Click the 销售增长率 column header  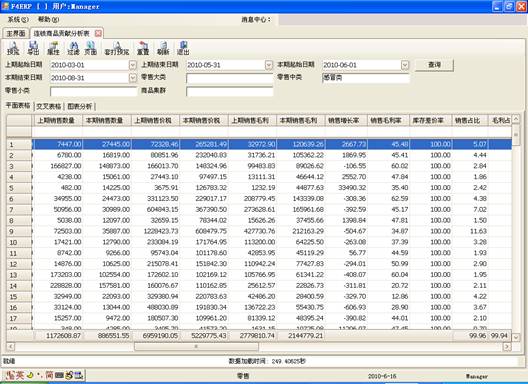click(346, 120)
